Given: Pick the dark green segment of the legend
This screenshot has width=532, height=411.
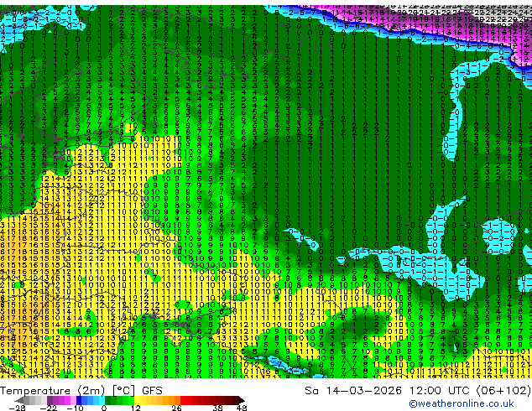Looking at the screenshot, I should [107, 400].
